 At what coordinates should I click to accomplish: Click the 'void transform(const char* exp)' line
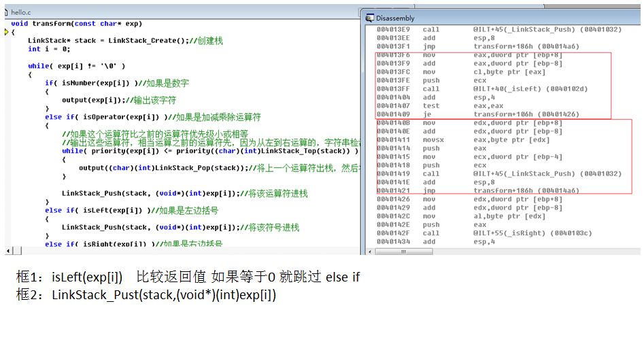(76, 23)
